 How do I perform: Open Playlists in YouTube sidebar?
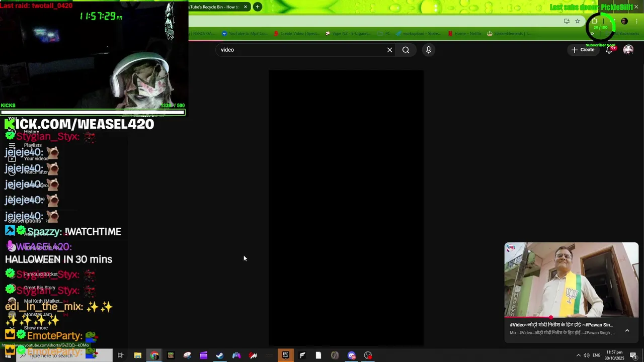(33, 145)
